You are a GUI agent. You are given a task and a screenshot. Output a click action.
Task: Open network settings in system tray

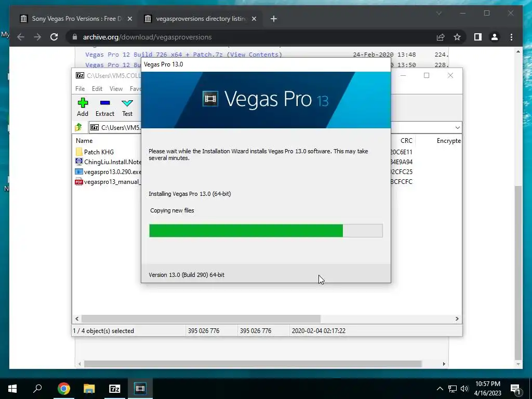pyautogui.click(x=453, y=389)
